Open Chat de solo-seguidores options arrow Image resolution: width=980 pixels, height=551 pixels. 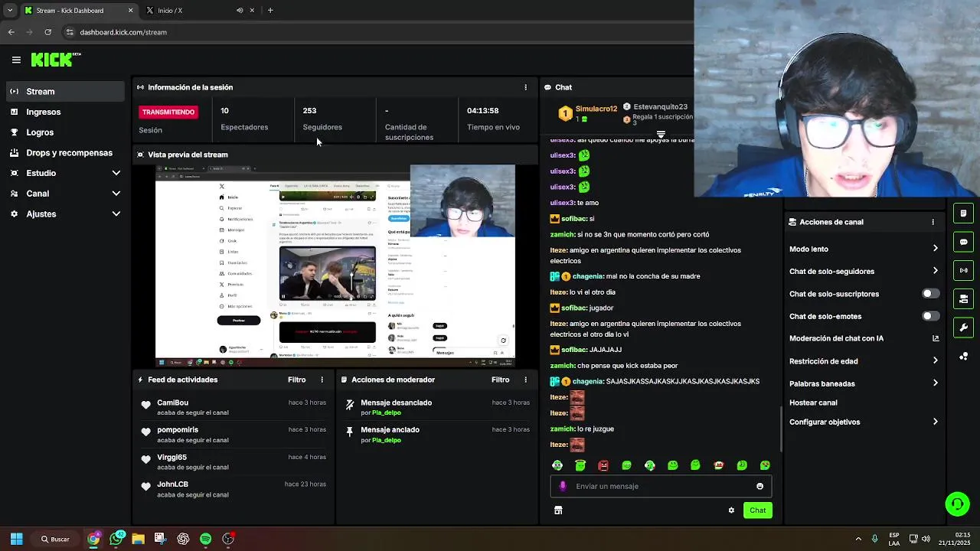(x=935, y=271)
